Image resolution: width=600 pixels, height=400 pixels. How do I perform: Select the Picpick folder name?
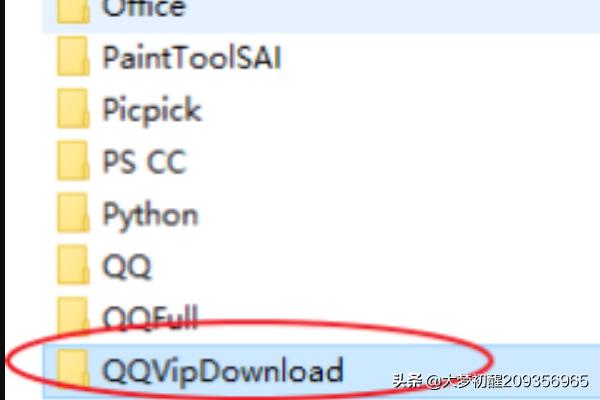[x=152, y=111]
